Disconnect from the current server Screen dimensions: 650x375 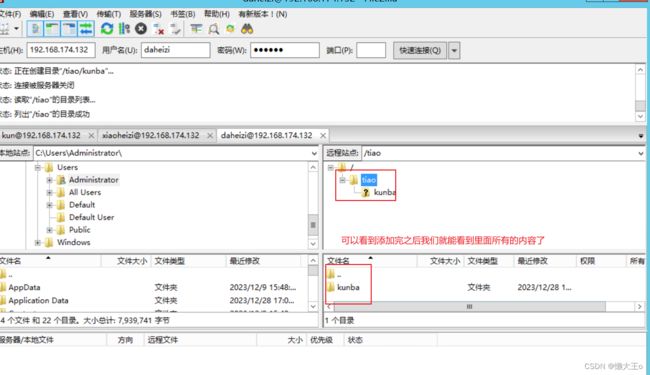[x=159, y=29]
